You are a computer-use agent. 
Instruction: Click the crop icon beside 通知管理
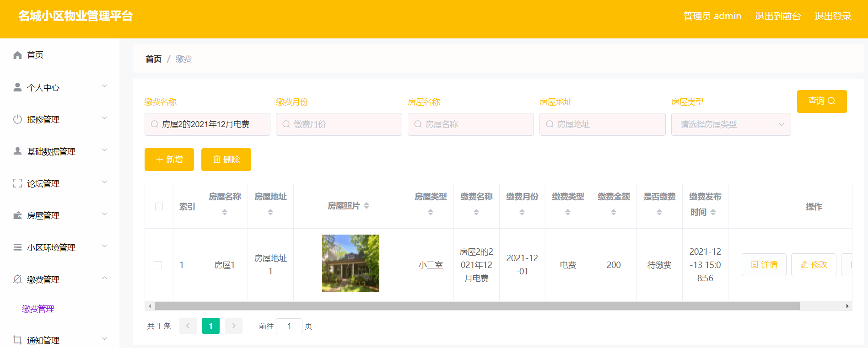point(17,340)
